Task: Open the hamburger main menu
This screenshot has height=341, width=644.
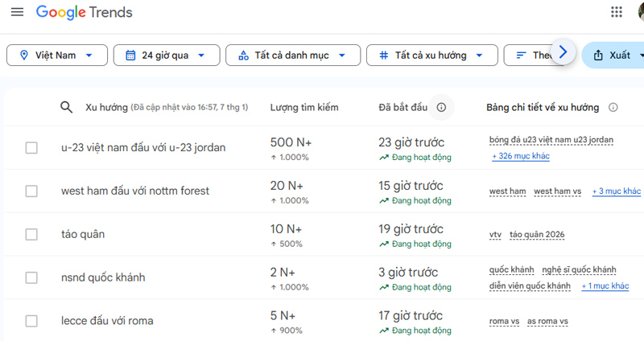Action: tap(17, 12)
